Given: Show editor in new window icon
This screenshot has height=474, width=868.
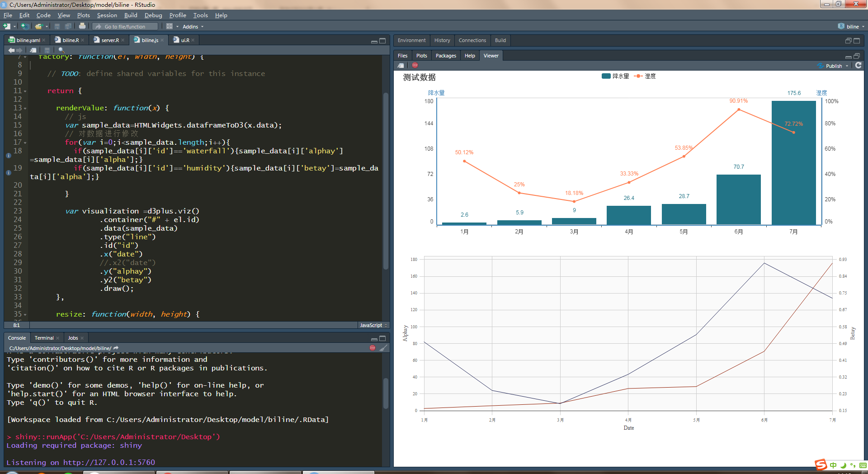Looking at the screenshot, I should (33, 50).
